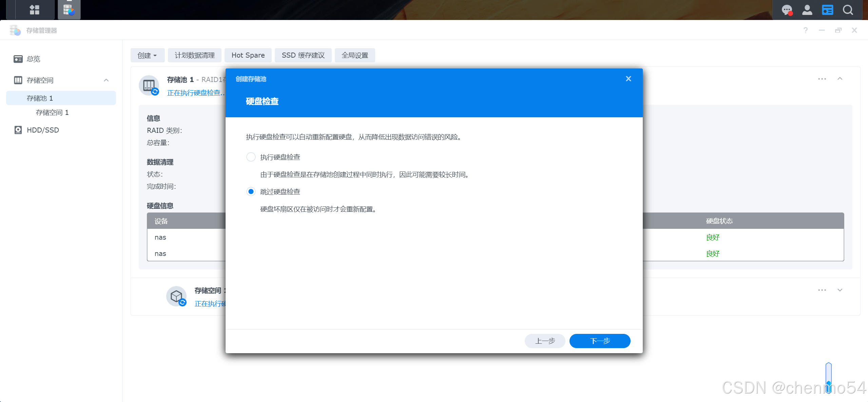The image size is (868, 402).
Task: Close the 创建存储池 wizard dialog
Action: click(628, 79)
